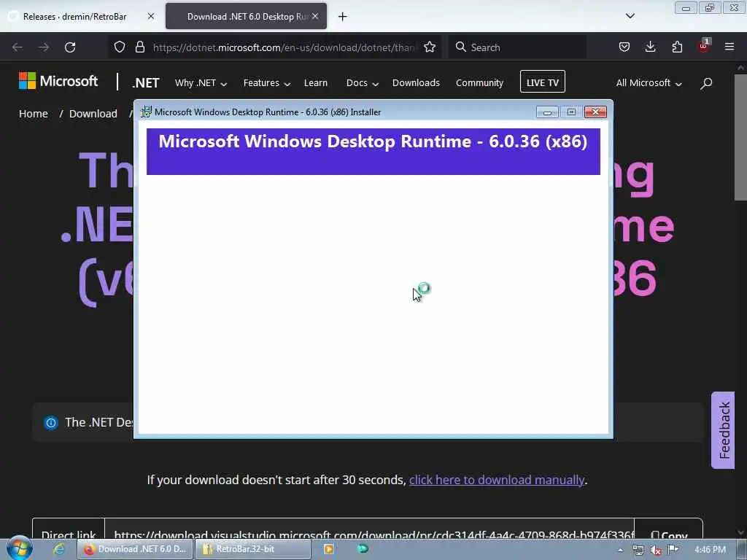
Task: Click the Download breadcrumb link
Action: (93, 114)
